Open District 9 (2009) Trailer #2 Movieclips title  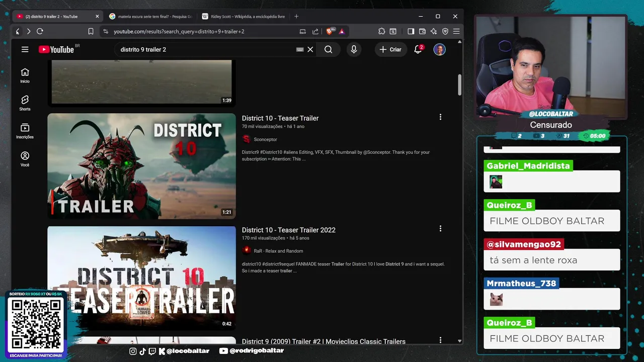click(324, 341)
